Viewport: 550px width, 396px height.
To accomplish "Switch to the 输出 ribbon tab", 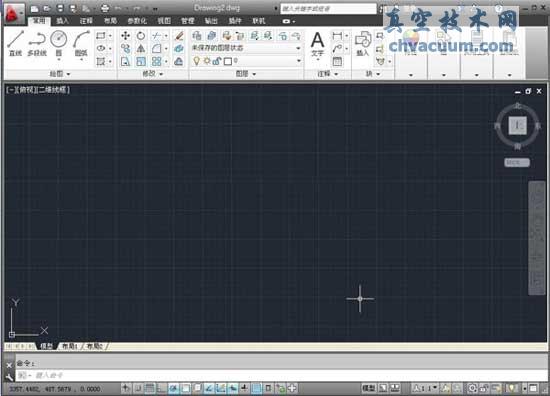I will point(211,21).
